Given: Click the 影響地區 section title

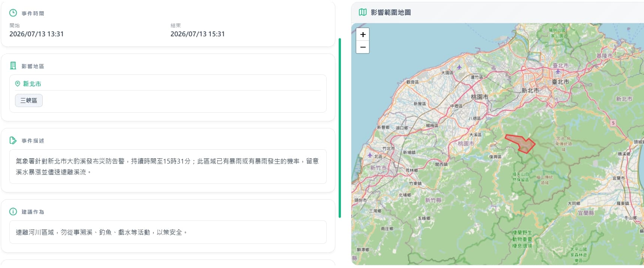Looking at the screenshot, I should (33, 66).
